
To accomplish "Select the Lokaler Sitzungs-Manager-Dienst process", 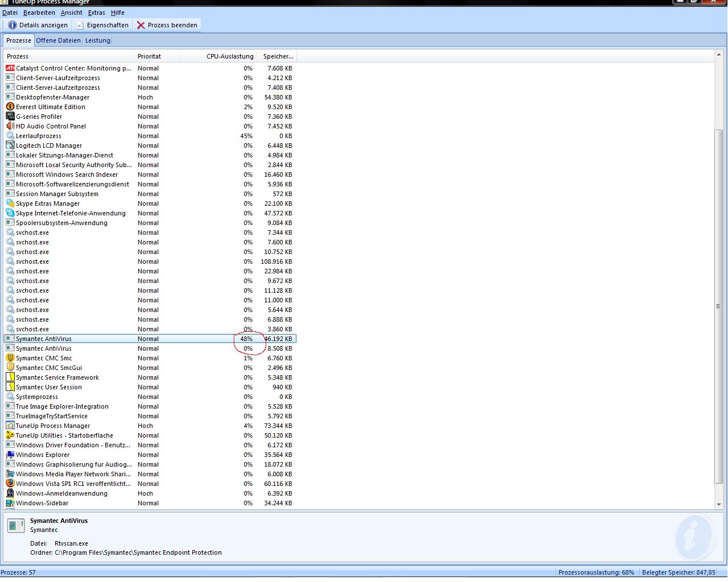I will coord(150,155).
